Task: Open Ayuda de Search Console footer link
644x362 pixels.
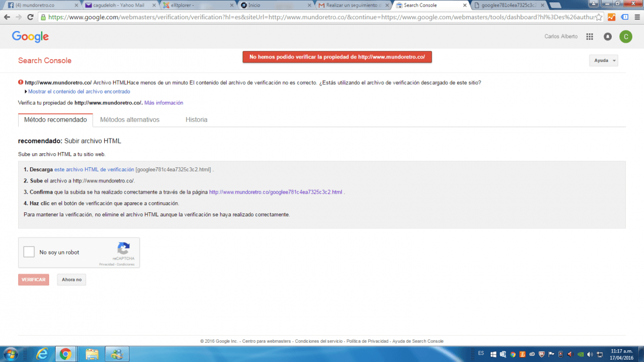Action: [x=417, y=341]
